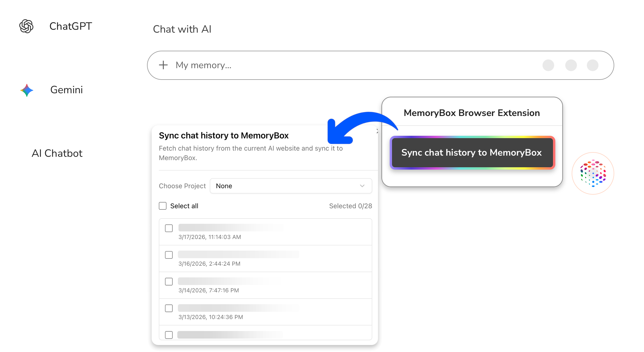
Task: Select the ChatGPT logo icon
Action: [x=26, y=26]
